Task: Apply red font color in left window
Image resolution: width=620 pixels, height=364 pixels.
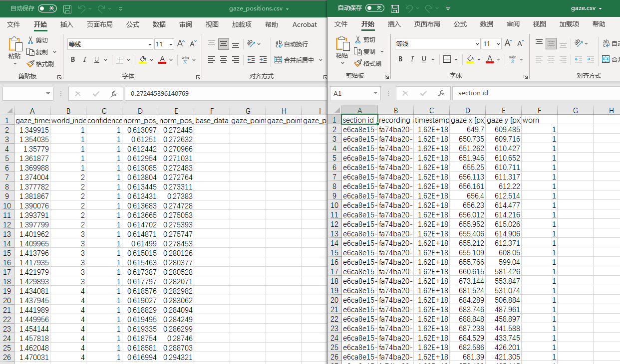Action: (162, 60)
